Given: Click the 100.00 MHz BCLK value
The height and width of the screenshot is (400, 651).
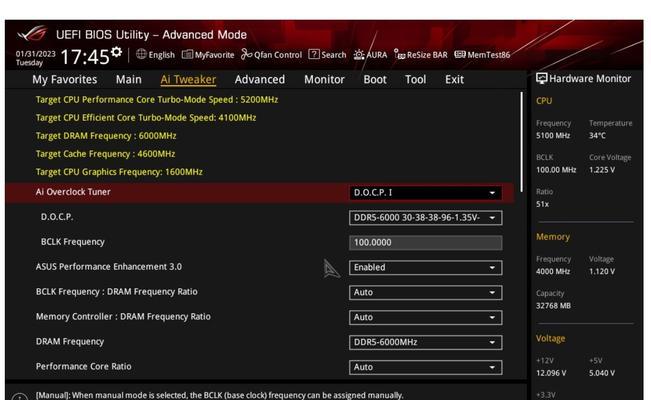Looking at the screenshot, I should [556, 170].
